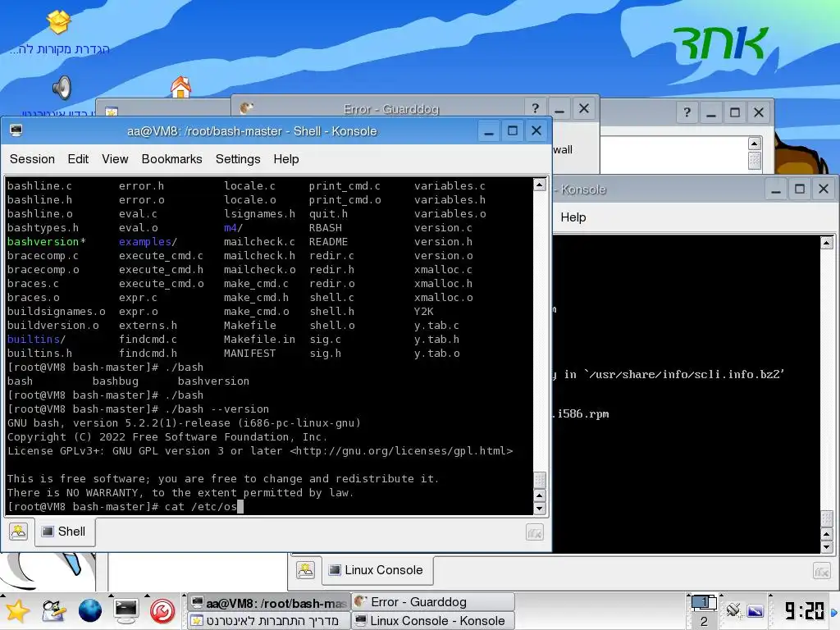Viewport: 840px width, 630px height.
Task: Click the panel hide arrow right of the clock
Action: pyautogui.click(x=834, y=612)
